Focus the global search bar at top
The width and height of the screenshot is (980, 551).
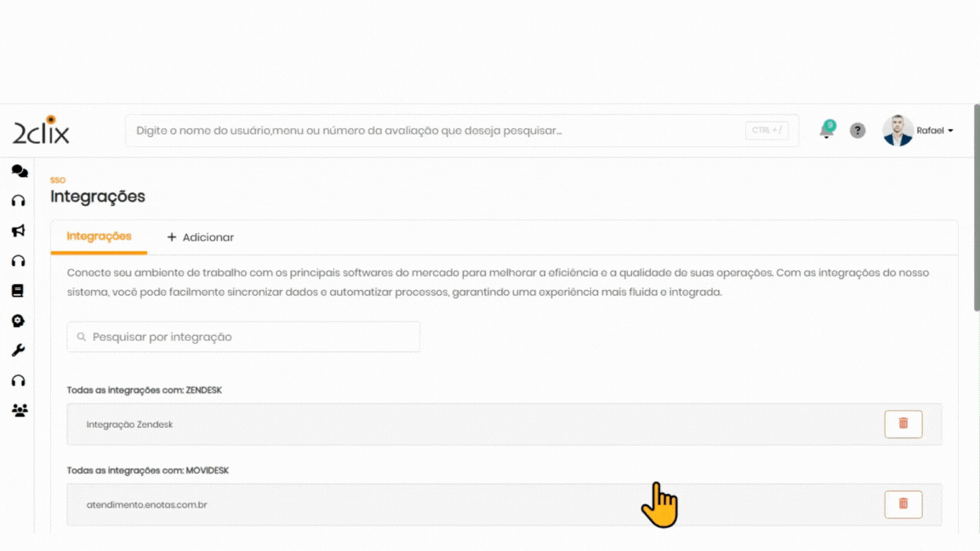coord(434,131)
